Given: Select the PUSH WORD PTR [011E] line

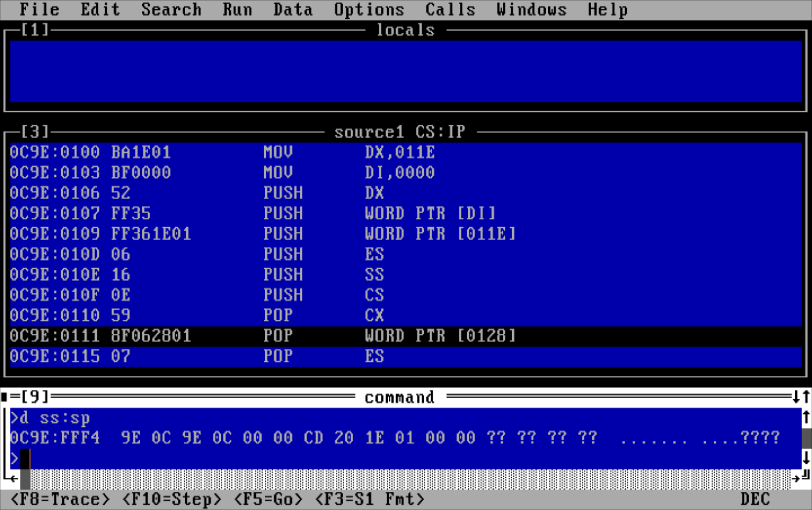Looking at the screenshot, I should (406, 234).
